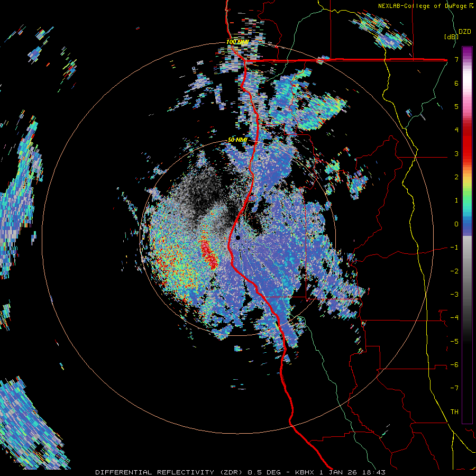Click the -3 value on color scale
Screen dimensions: 476x476
(454, 295)
